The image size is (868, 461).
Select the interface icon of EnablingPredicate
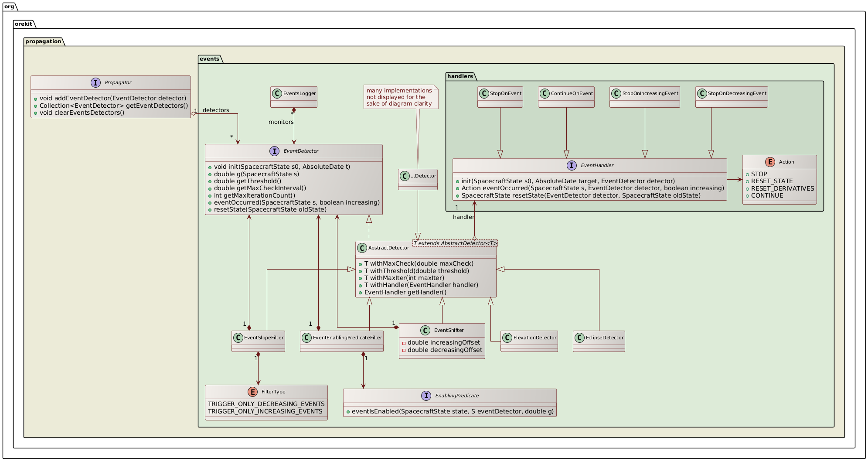click(426, 395)
